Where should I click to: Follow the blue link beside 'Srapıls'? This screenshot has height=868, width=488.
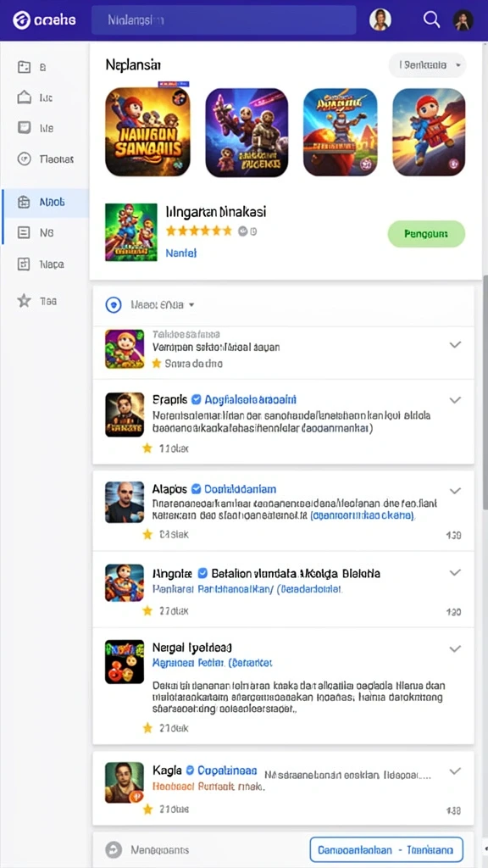pos(250,399)
